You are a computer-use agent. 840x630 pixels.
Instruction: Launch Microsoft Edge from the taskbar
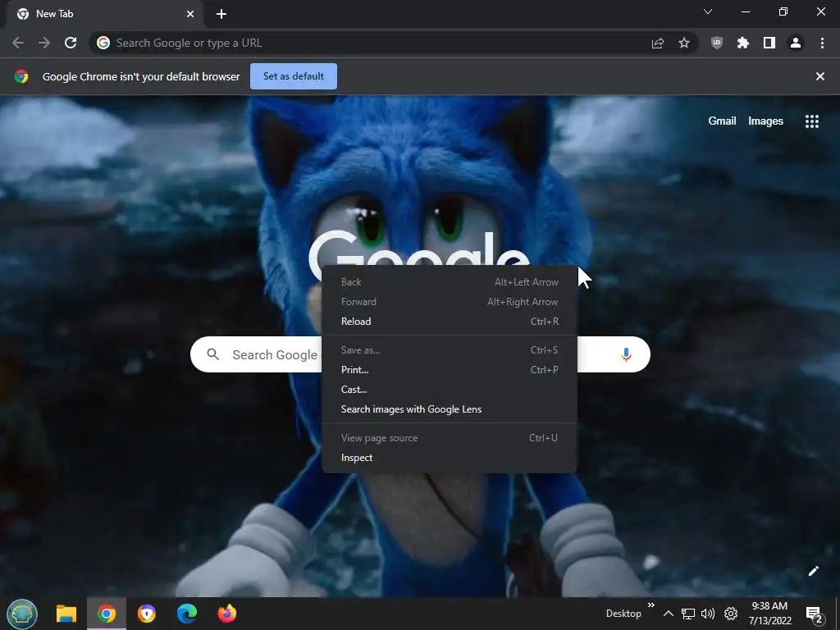coord(187,614)
